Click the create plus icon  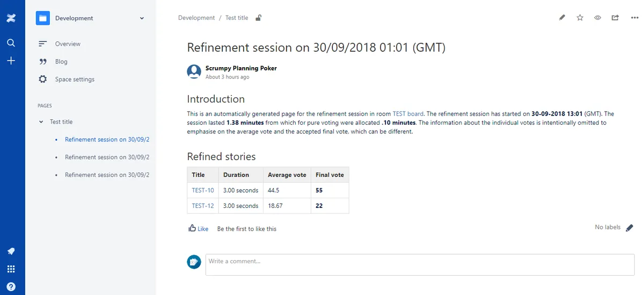coord(11,61)
